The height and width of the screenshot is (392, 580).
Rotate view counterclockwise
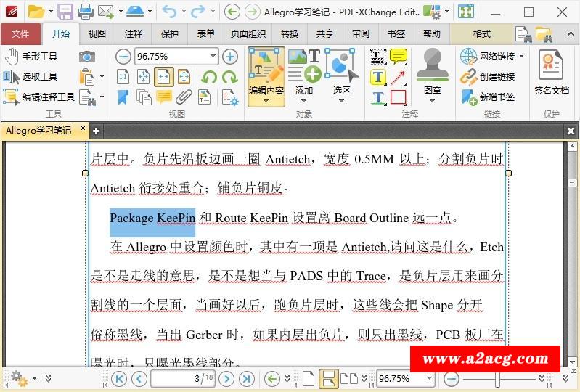(x=209, y=77)
